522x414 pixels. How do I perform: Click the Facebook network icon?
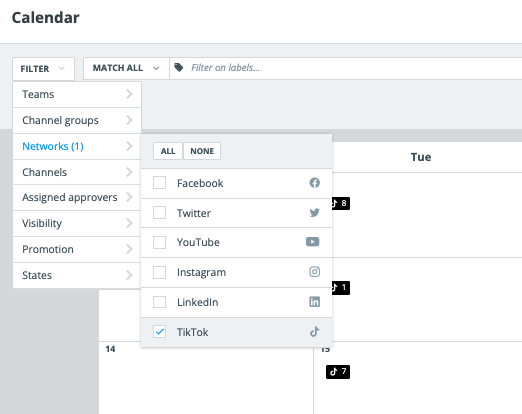(314, 183)
